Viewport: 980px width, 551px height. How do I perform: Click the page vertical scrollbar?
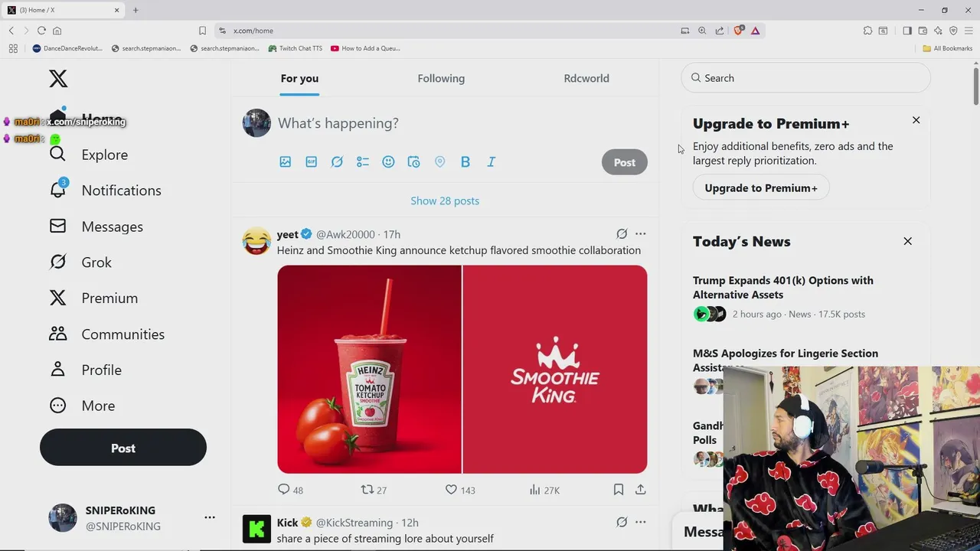976,86
